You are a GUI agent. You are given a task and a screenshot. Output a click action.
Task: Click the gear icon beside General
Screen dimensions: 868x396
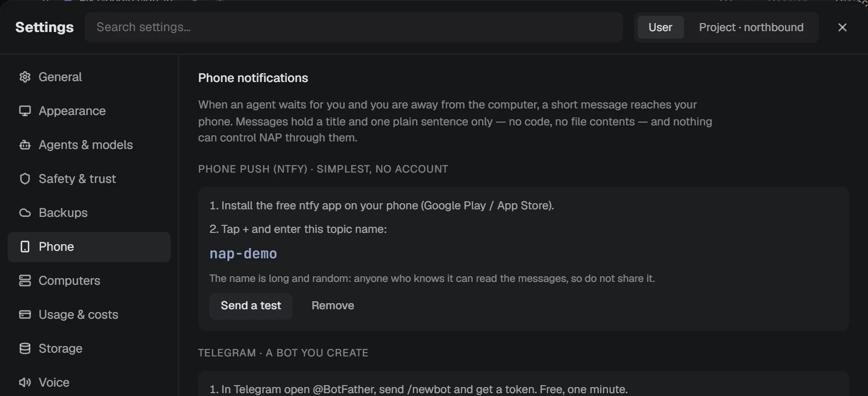[25, 77]
